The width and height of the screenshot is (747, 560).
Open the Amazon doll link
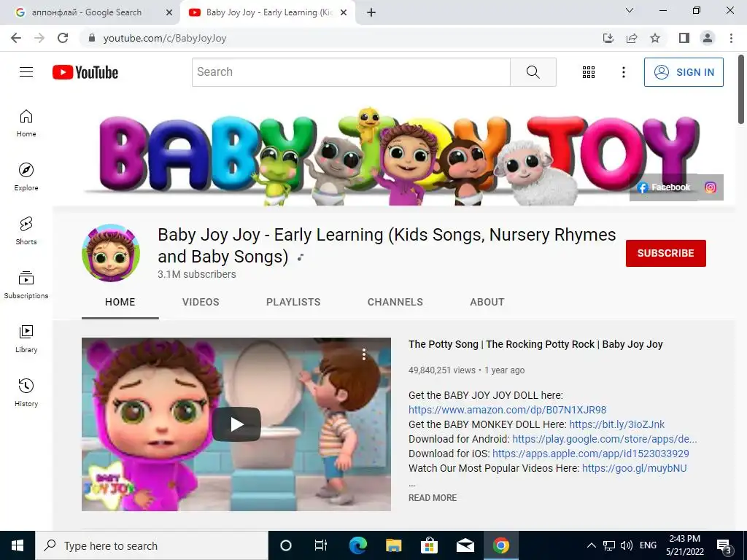[x=508, y=410]
